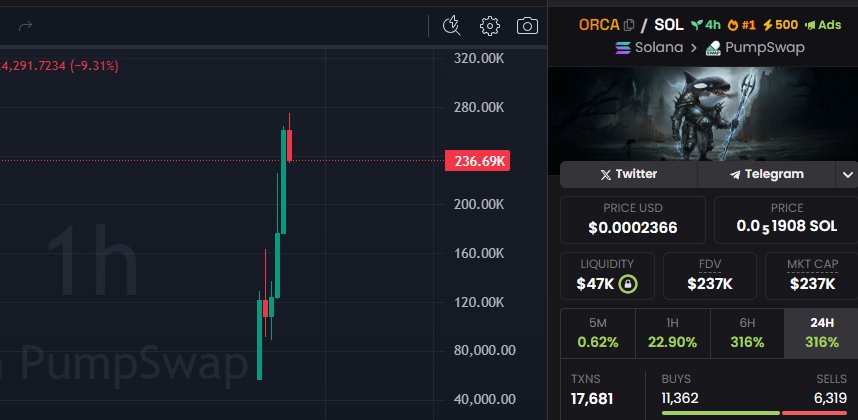The width and height of the screenshot is (858, 420).
Task: Select the 1H timeframe tab
Action: point(673,334)
